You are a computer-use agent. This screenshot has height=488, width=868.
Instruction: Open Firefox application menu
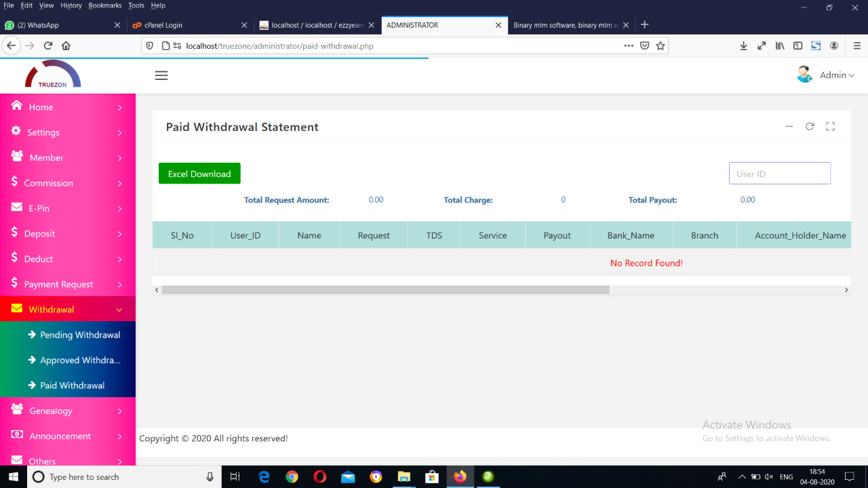[x=856, y=46]
